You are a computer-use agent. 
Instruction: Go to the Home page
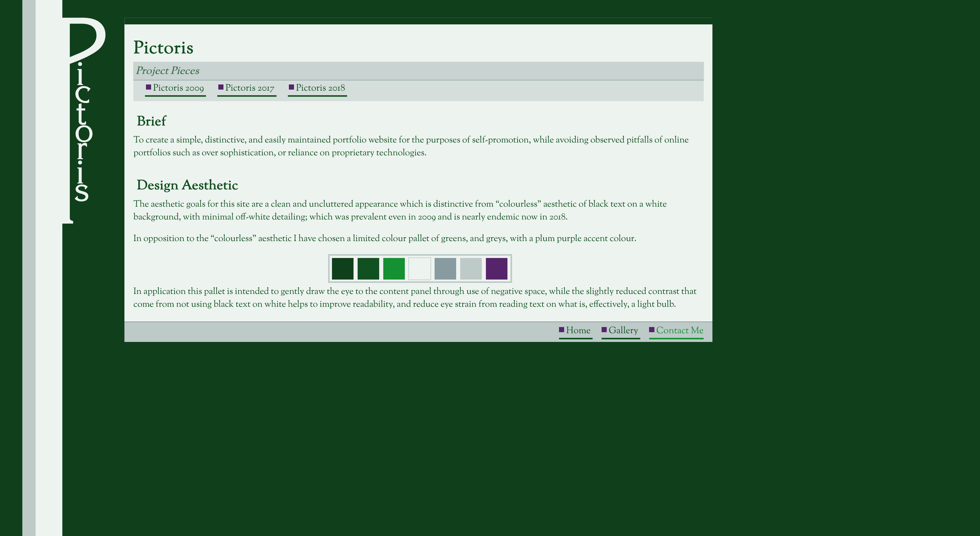point(578,330)
